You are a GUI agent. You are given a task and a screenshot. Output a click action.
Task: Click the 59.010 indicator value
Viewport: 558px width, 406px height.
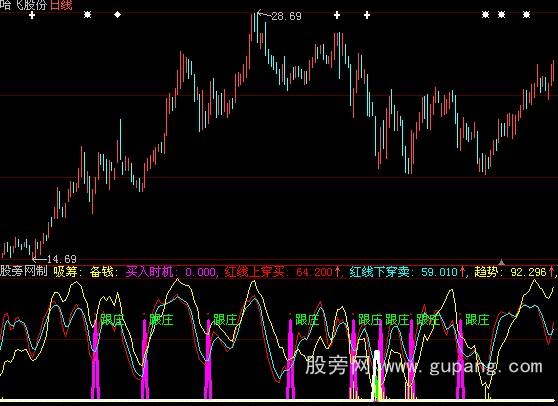tap(439, 273)
